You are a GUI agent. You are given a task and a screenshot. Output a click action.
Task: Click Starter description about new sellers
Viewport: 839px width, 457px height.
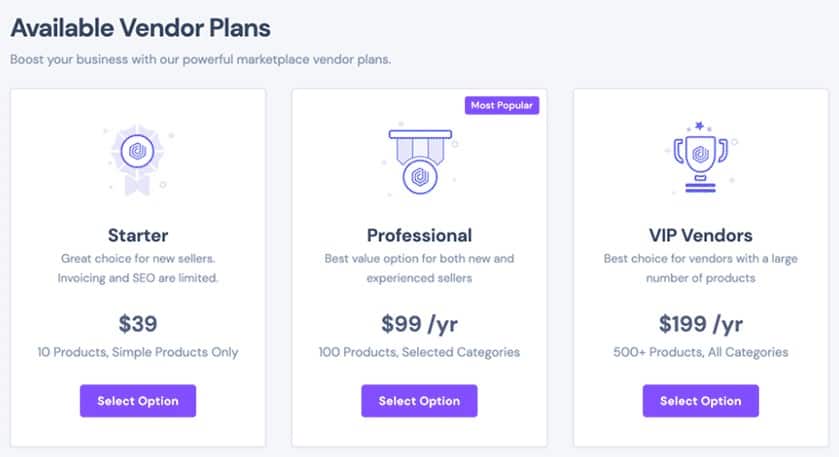point(138,268)
